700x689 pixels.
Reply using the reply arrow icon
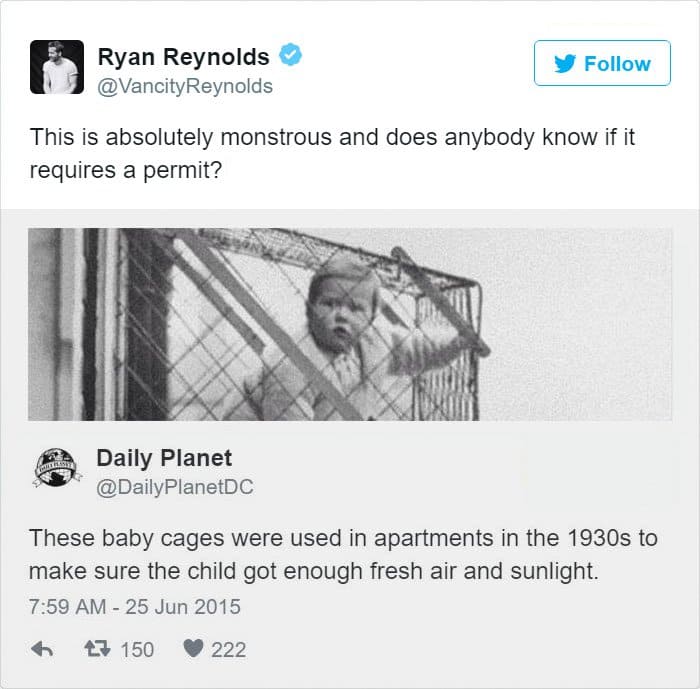[42, 649]
